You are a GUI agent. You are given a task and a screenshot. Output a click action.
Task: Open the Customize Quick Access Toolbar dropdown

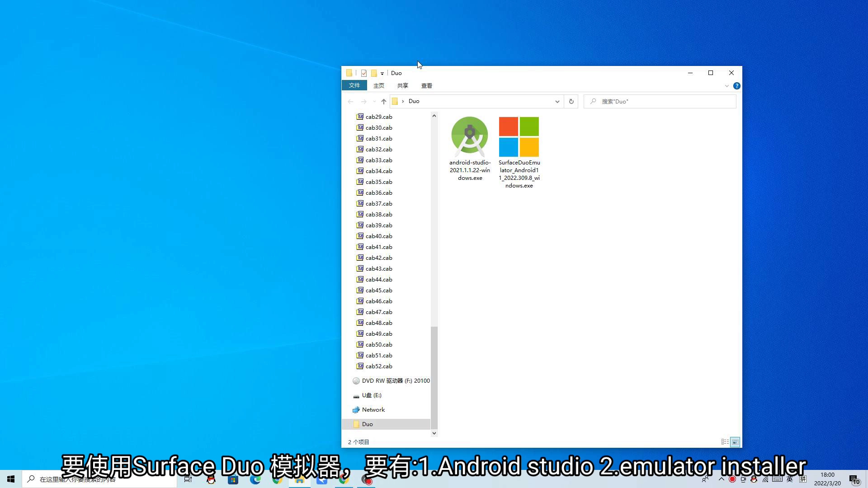pos(382,73)
